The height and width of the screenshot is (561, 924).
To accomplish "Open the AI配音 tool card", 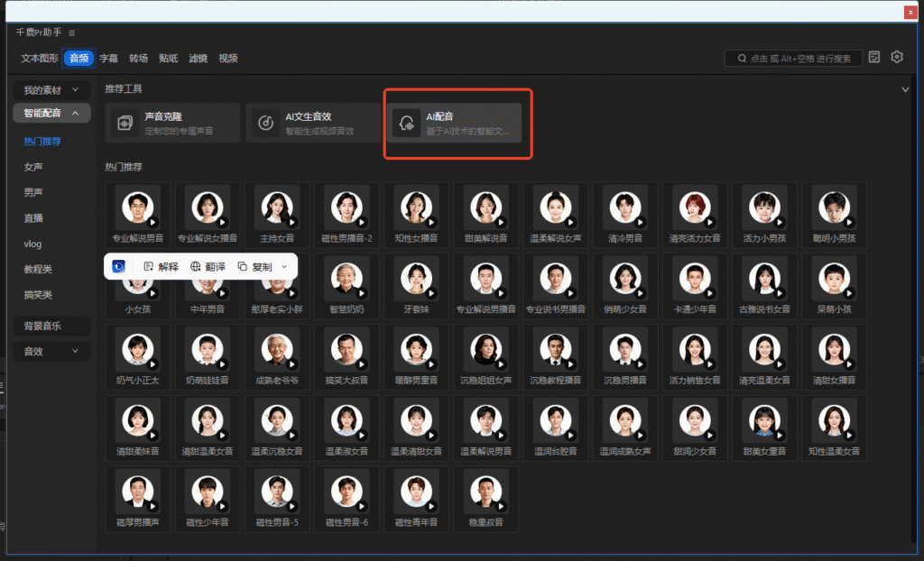I will [x=455, y=123].
